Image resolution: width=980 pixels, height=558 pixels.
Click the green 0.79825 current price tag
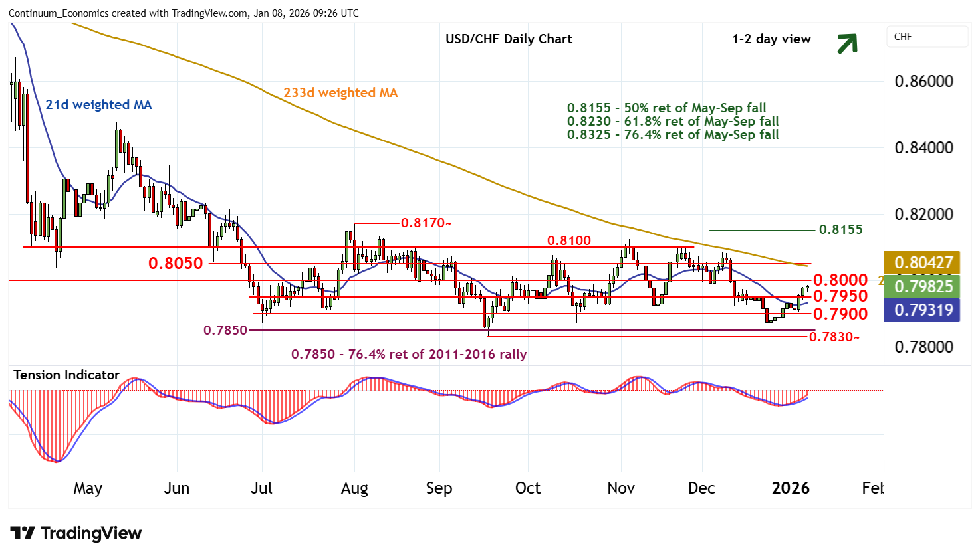923,286
